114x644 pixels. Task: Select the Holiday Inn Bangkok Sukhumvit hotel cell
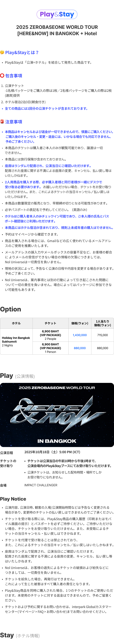coord(16,342)
